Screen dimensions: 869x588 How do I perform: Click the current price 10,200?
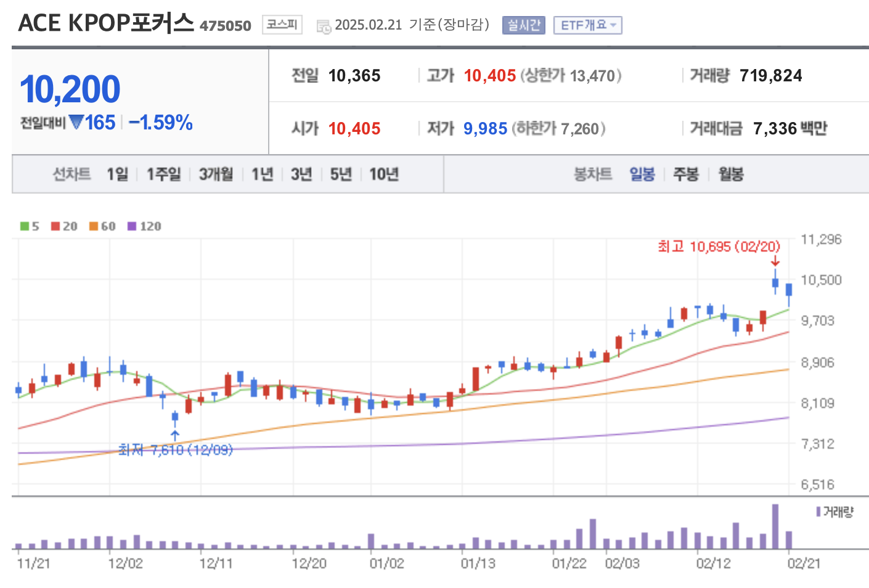click(x=70, y=89)
